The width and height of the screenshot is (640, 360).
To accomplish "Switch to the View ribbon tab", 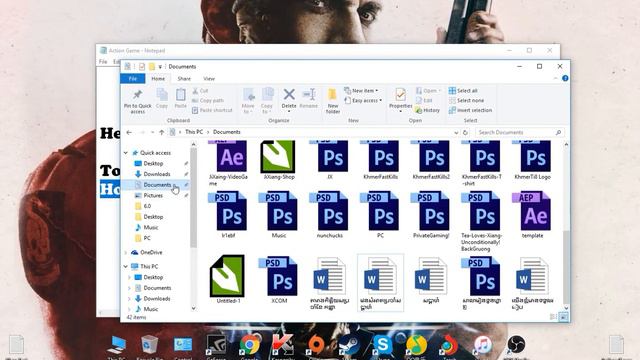I will click(209, 79).
